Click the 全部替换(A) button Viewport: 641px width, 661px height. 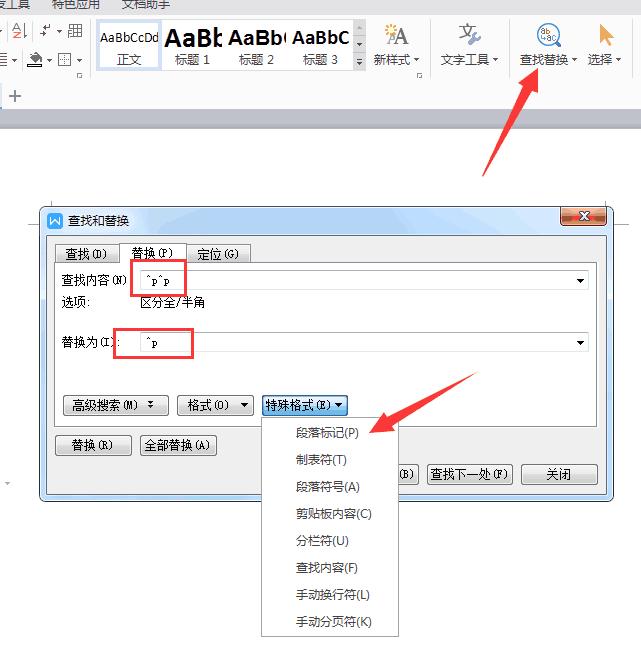178,445
